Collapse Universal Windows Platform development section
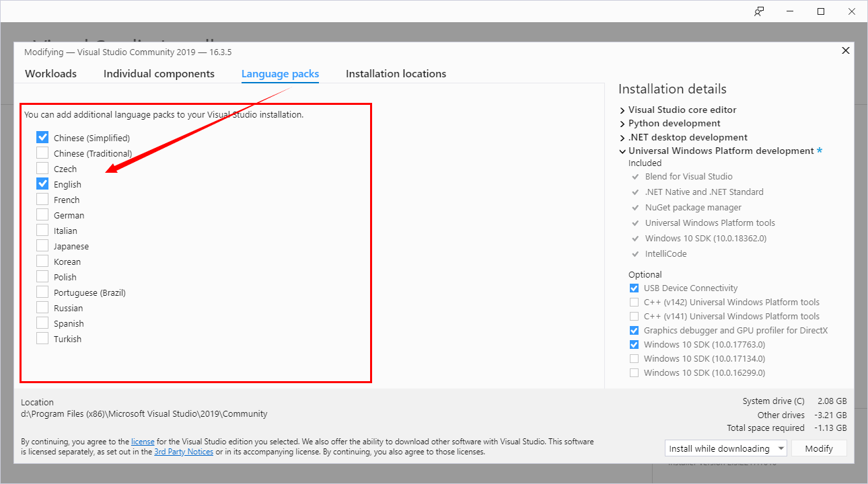Image resolution: width=868 pixels, height=484 pixels. [x=622, y=151]
